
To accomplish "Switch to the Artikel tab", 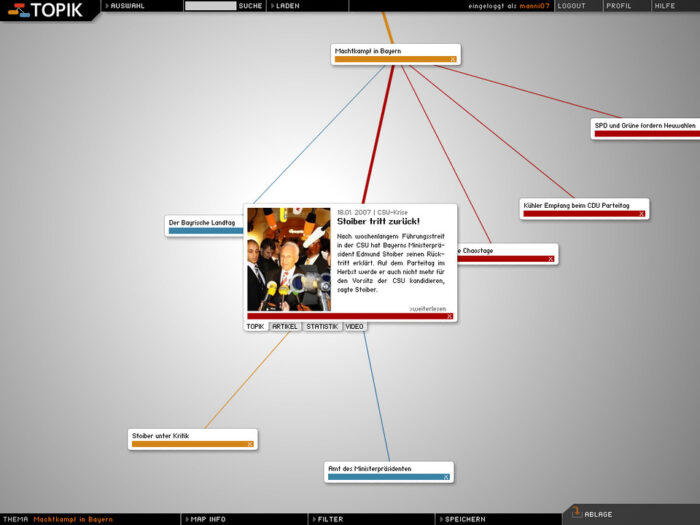I will [x=284, y=327].
